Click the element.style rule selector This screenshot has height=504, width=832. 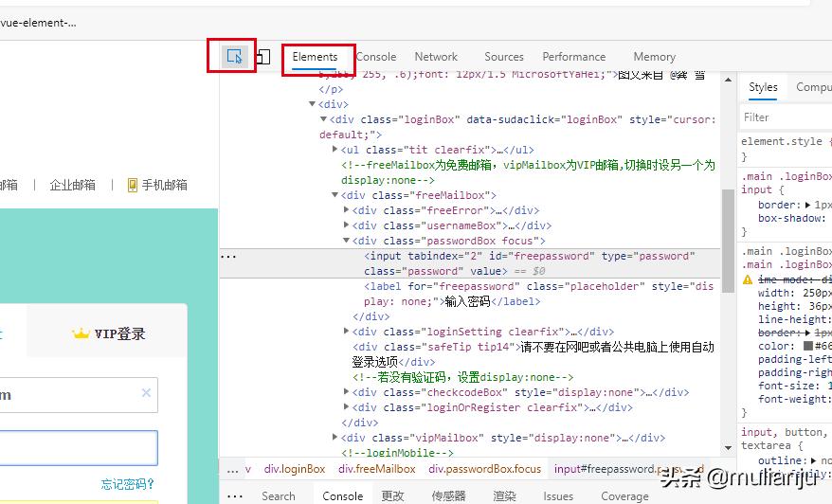coord(781,141)
